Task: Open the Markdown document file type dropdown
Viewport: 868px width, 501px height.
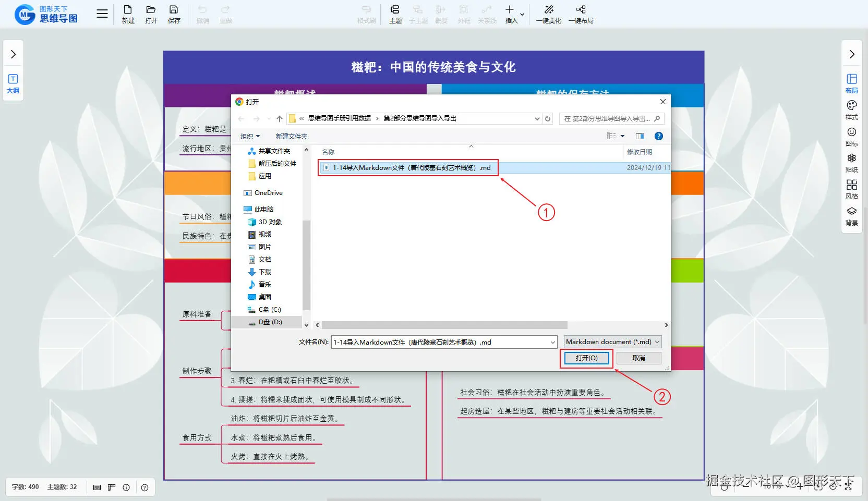Action: tap(613, 342)
